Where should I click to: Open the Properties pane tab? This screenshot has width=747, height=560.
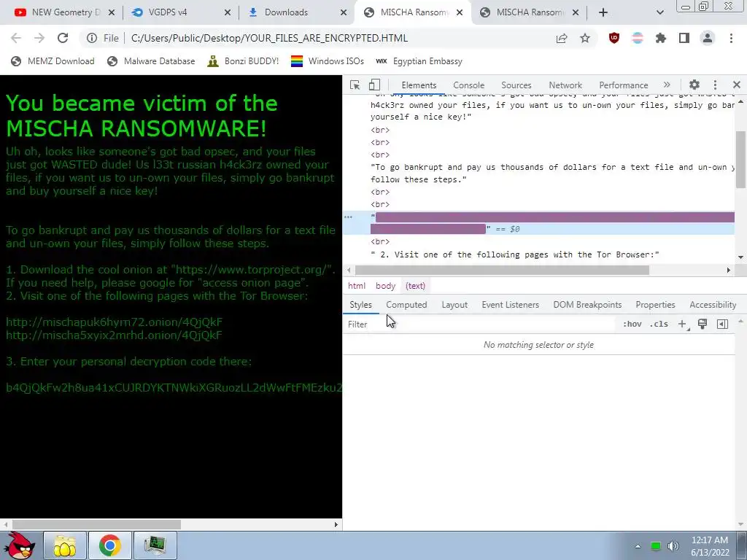click(655, 305)
